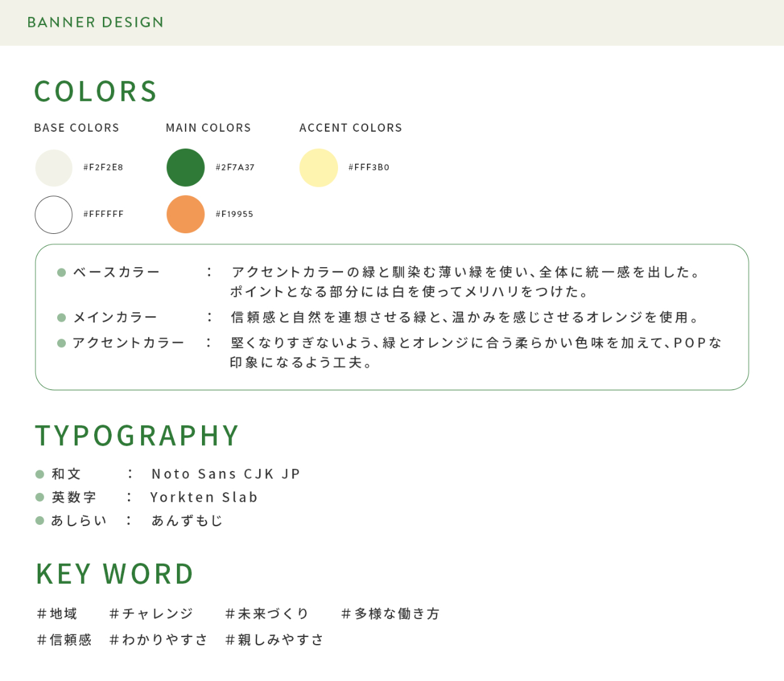Image resolution: width=784 pixels, height=681 pixels.
Task: Click the #地域 keyword tag
Action: click(x=57, y=614)
